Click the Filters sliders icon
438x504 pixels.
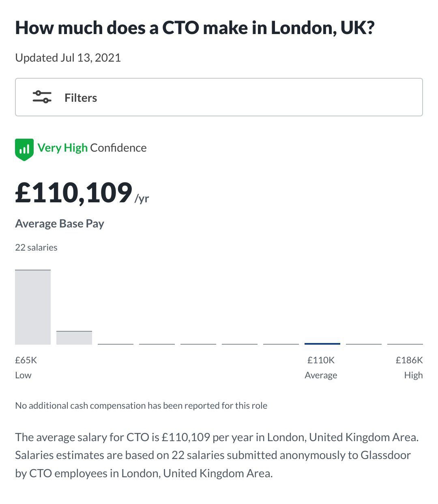[42, 97]
